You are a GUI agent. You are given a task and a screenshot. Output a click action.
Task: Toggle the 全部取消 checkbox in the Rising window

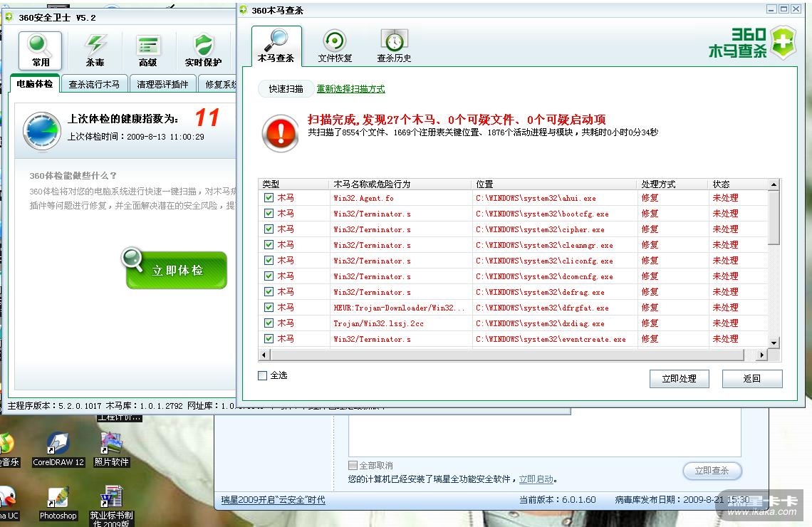coord(353,465)
